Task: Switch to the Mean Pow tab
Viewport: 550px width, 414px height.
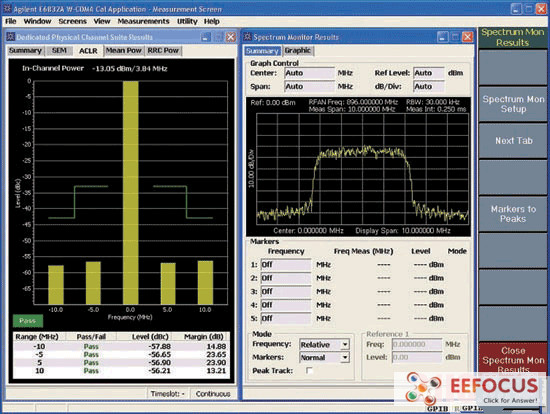Action: 123,51
